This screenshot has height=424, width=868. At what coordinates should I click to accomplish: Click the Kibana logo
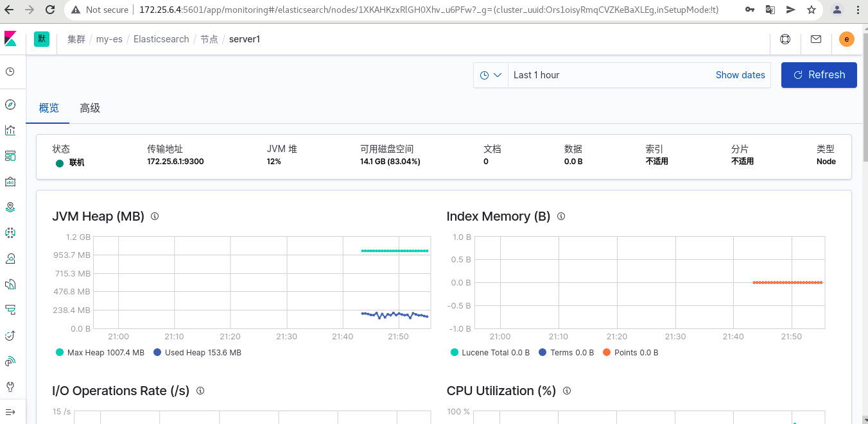tap(10, 39)
